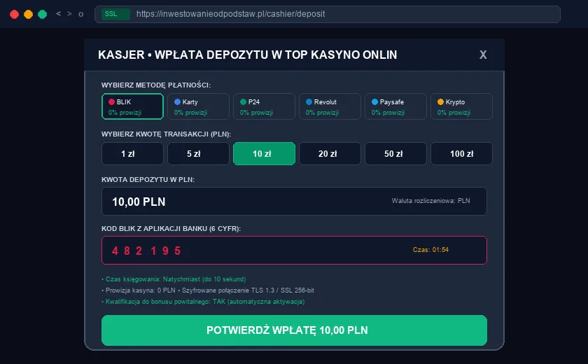The height and width of the screenshot is (364, 588).
Task: Confirm deposit with Potwierdź wpłatę button
Action: (x=295, y=330)
